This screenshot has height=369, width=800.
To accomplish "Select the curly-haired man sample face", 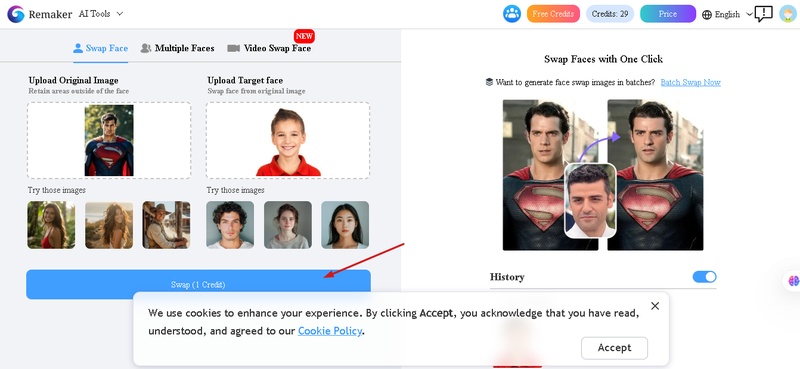I will tap(230, 225).
